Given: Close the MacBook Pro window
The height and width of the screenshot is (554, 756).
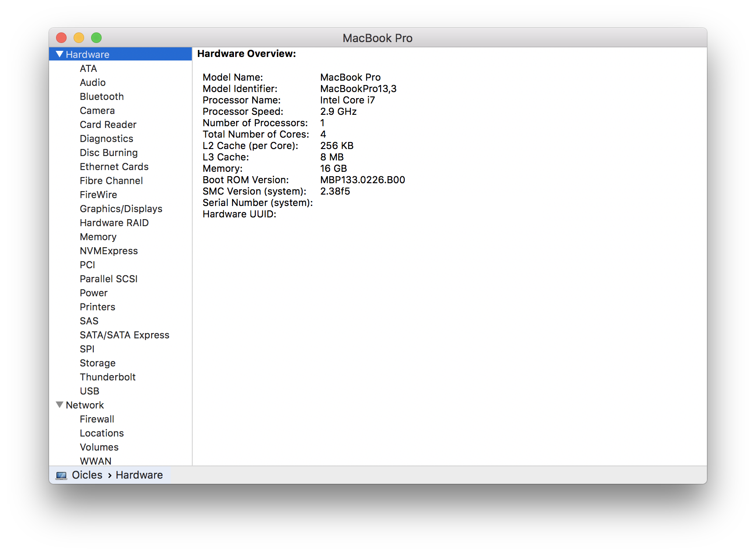Looking at the screenshot, I should pyautogui.click(x=61, y=38).
